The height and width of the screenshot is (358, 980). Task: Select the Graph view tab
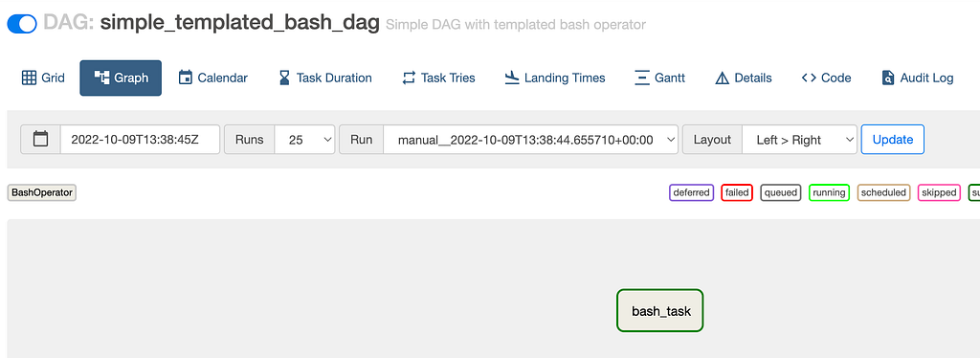(x=121, y=78)
